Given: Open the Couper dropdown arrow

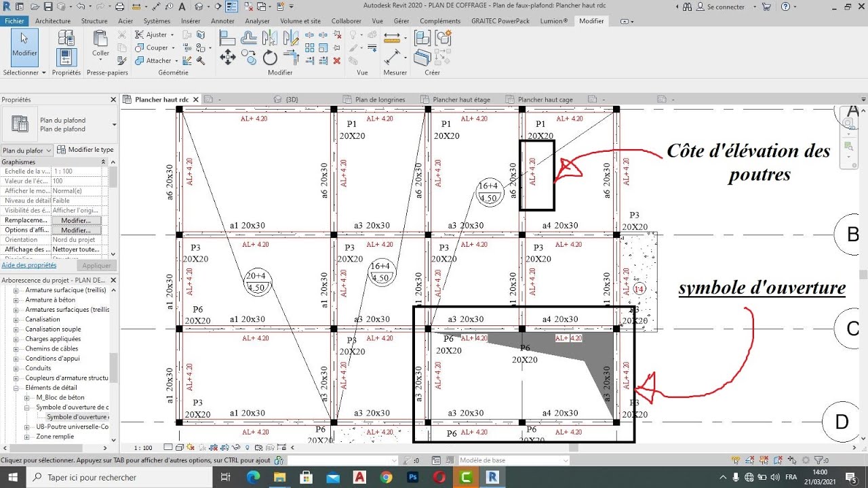Looking at the screenshot, I should tap(173, 48).
